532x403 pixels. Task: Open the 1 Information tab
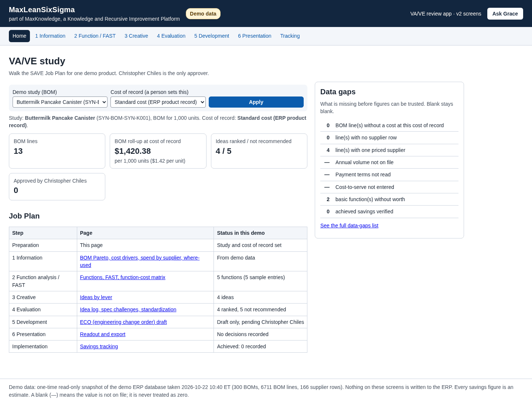click(x=50, y=36)
